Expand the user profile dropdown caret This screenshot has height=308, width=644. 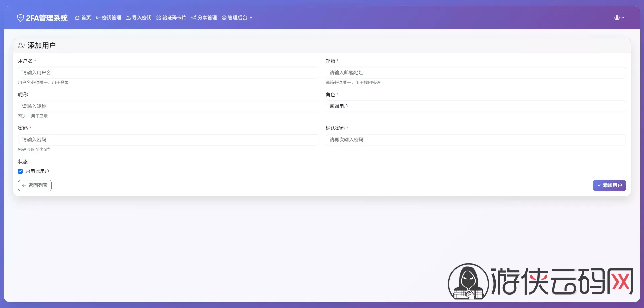coord(623,18)
